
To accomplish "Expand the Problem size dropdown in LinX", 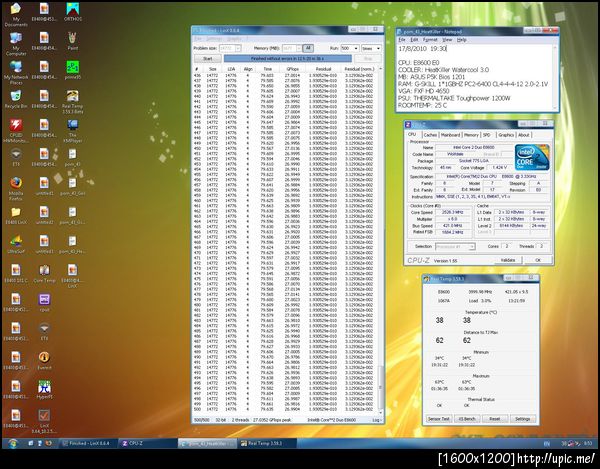I will coord(238,49).
